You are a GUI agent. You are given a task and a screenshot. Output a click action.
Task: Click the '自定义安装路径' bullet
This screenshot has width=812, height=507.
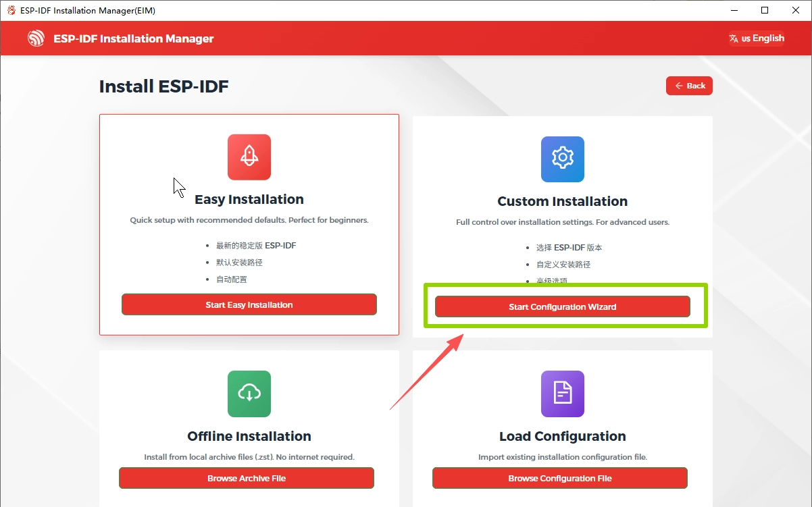tap(563, 264)
